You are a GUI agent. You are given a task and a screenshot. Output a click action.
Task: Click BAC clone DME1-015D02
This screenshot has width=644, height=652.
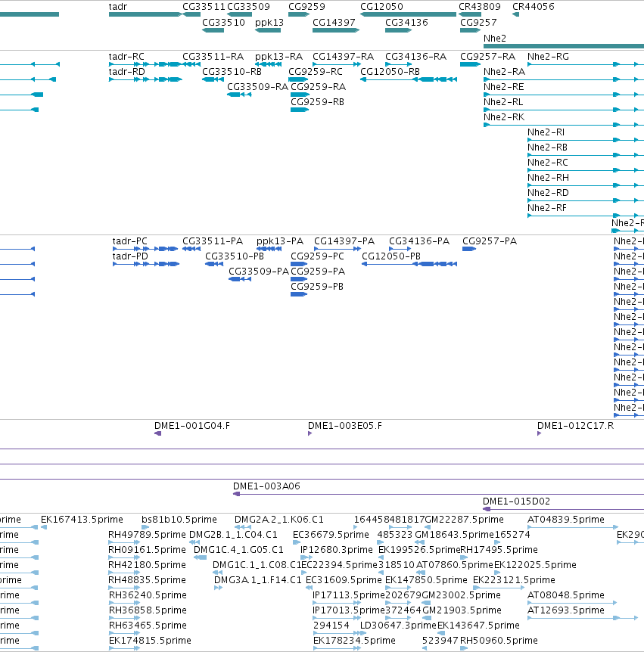tap(516, 501)
